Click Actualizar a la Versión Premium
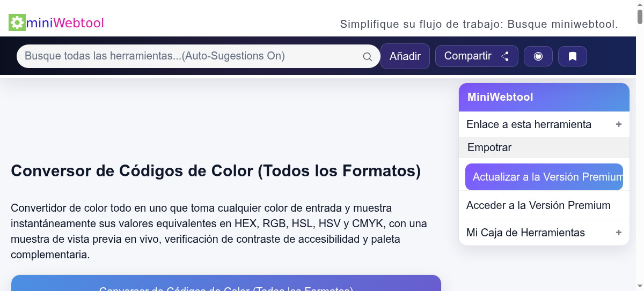The image size is (644, 291). point(544,177)
